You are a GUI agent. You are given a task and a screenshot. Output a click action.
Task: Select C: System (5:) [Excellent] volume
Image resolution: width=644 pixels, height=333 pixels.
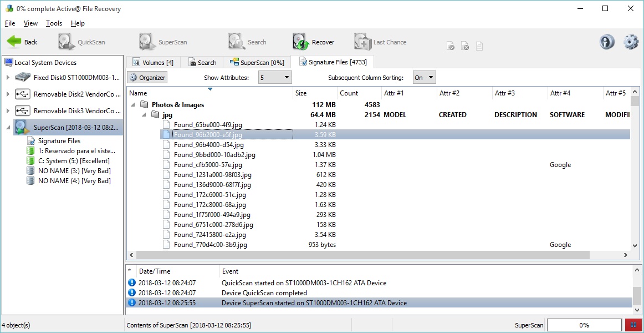point(68,161)
